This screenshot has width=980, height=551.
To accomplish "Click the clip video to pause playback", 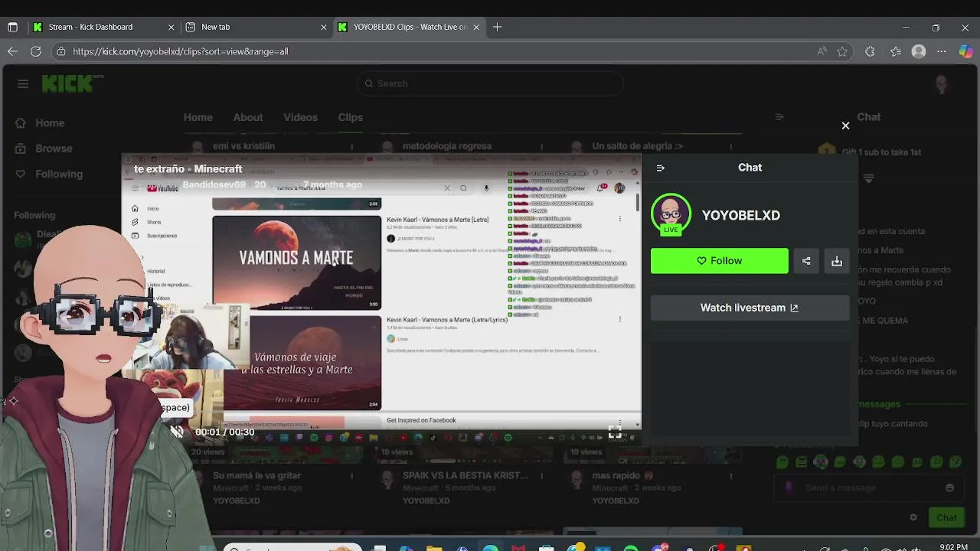I will [x=381, y=298].
